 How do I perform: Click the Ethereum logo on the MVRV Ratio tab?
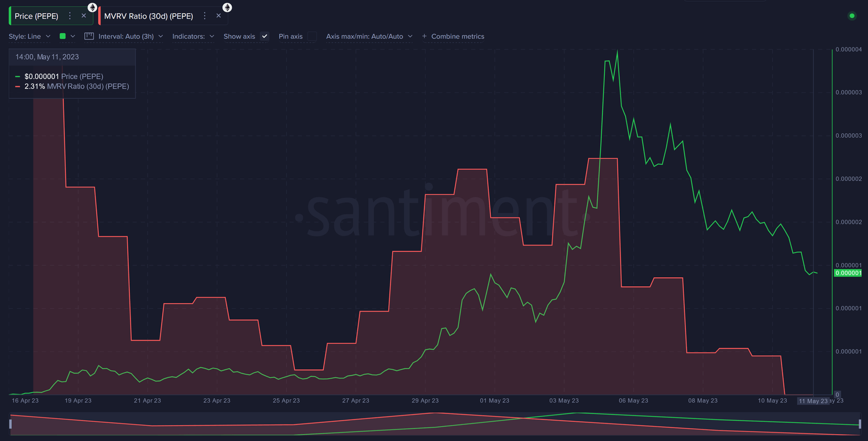[x=227, y=7]
